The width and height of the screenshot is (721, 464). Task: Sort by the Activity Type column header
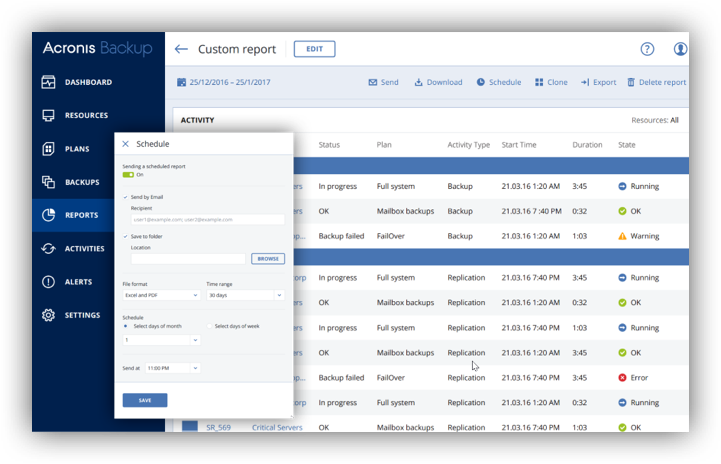tap(469, 145)
